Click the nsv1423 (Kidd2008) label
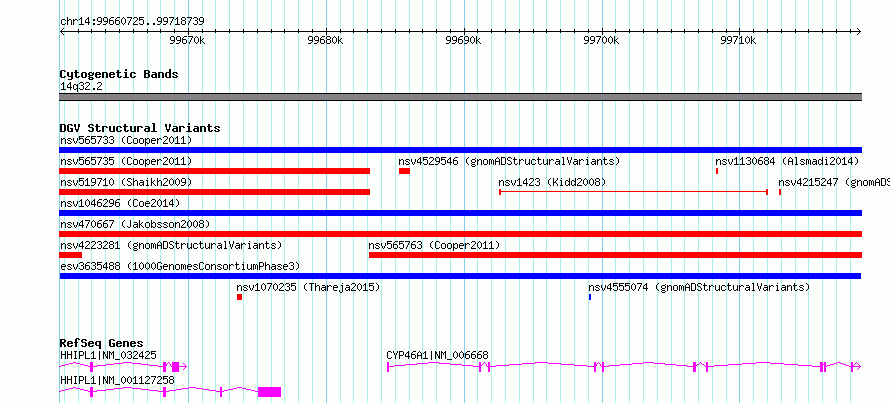This screenshot has width=890, height=403. (x=552, y=182)
